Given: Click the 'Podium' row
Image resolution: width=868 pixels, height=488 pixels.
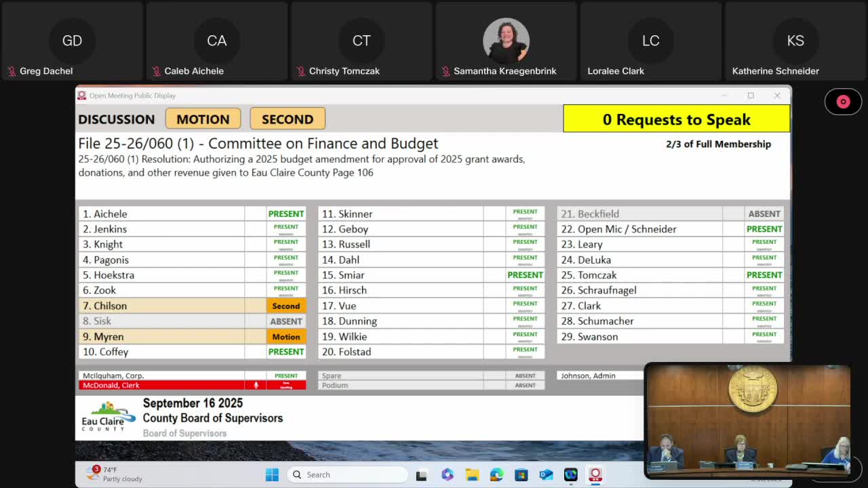Looking at the screenshot, I should click(x=431, y=385).
